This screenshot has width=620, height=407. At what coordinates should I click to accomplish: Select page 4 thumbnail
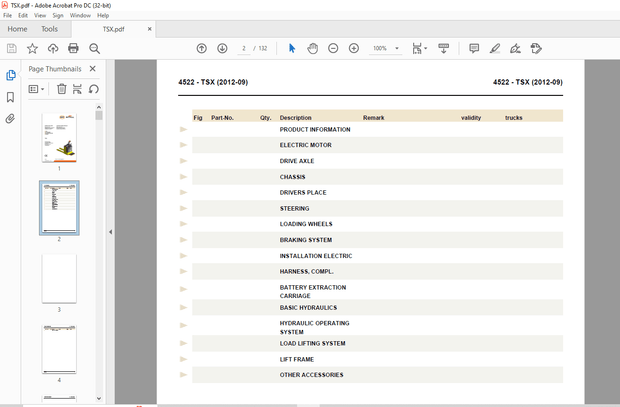[x=59, y=349]
